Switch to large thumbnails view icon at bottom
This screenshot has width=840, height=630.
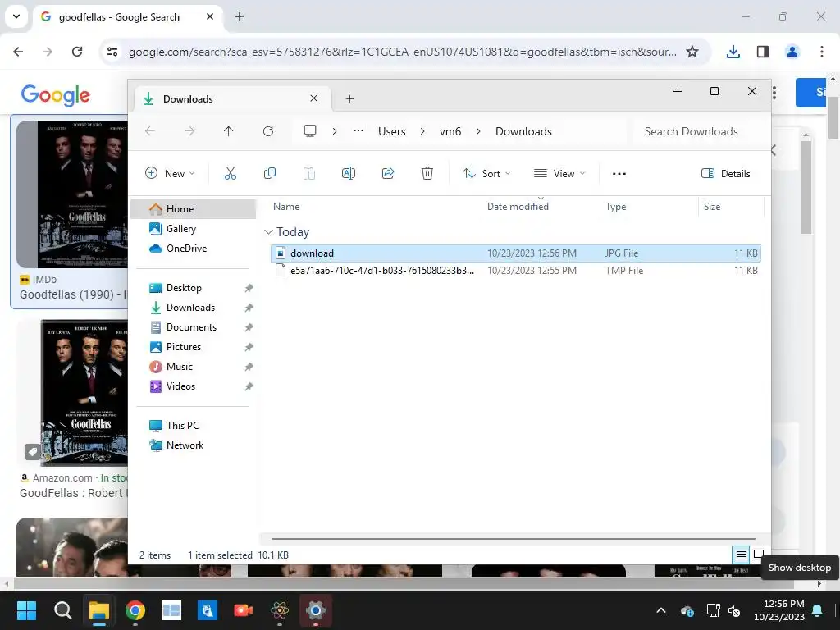759,555
